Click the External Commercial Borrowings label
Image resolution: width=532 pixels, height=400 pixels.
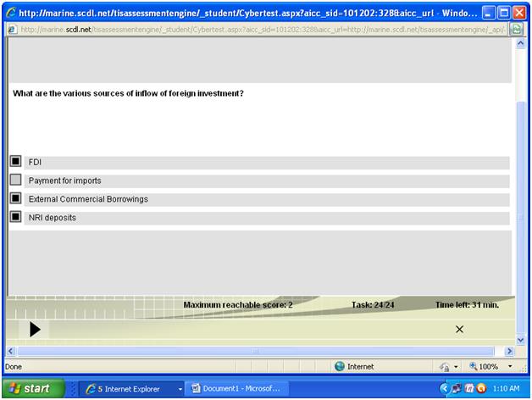tap(88, 199)
